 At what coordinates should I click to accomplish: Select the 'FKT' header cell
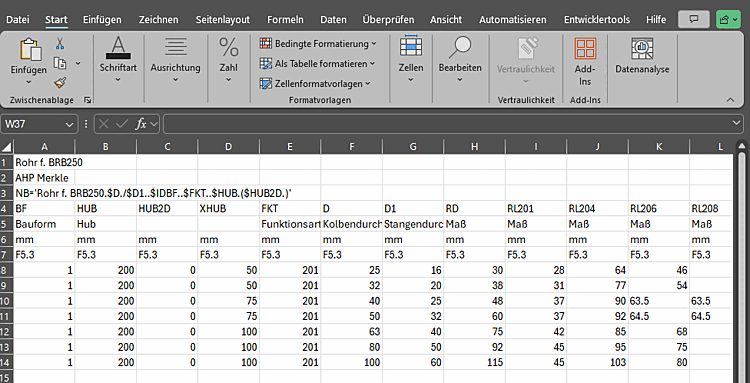point(290,208)
